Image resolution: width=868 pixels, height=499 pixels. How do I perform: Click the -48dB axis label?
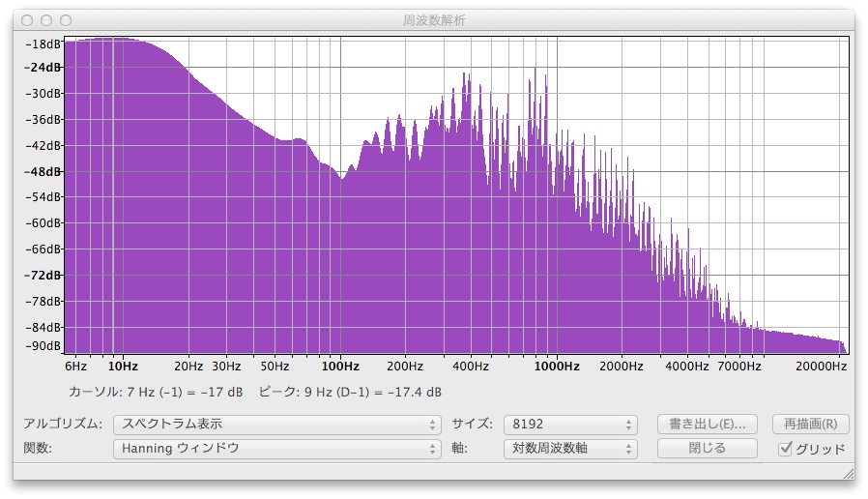pyautogui.click(x=43, y=172)
